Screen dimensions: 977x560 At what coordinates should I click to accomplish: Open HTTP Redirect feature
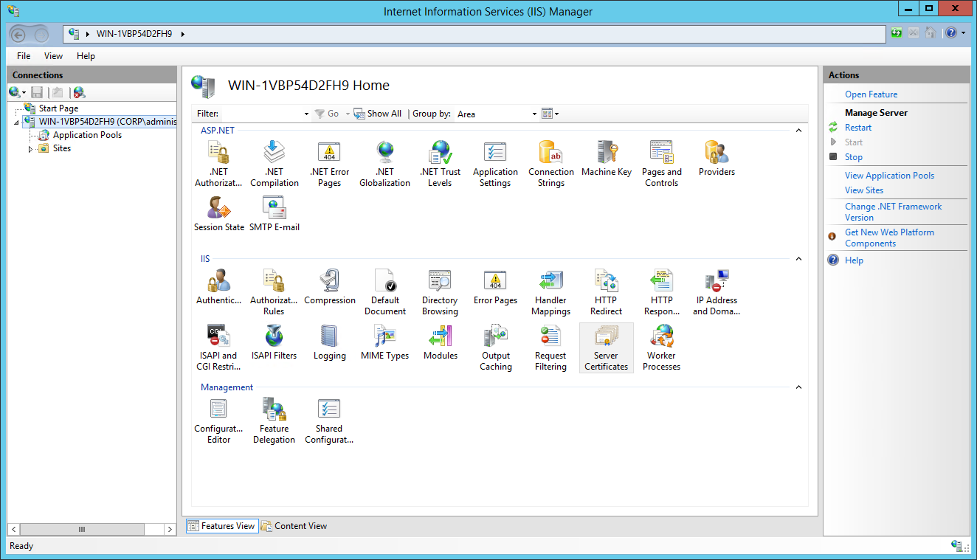tap(606, 292)
